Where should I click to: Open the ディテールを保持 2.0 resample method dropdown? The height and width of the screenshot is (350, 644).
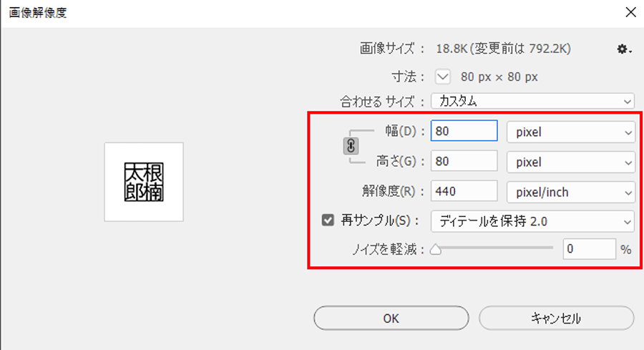click(x=532, y=221)
